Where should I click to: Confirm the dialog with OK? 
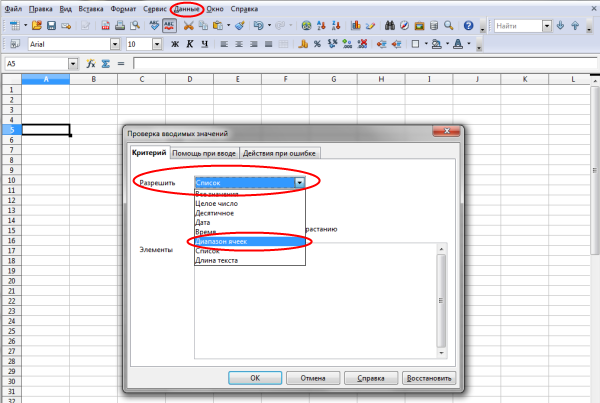pyautogui.click(x=255, y=378)
